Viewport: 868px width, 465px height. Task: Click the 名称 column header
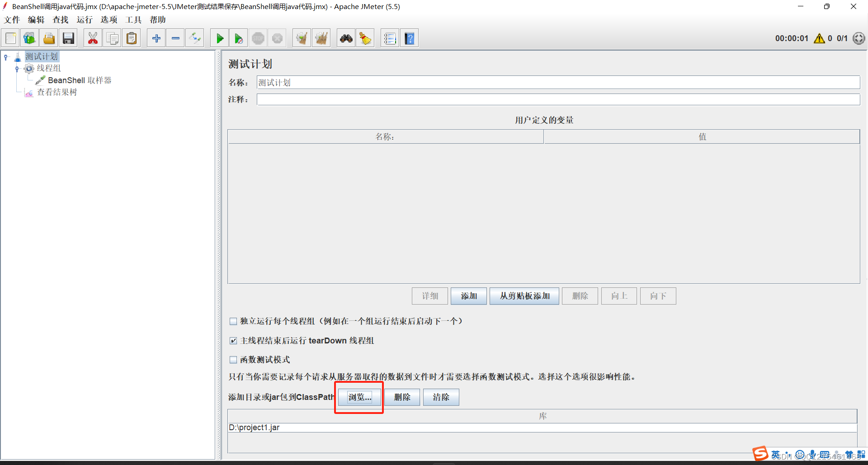[x=386, y=137]
